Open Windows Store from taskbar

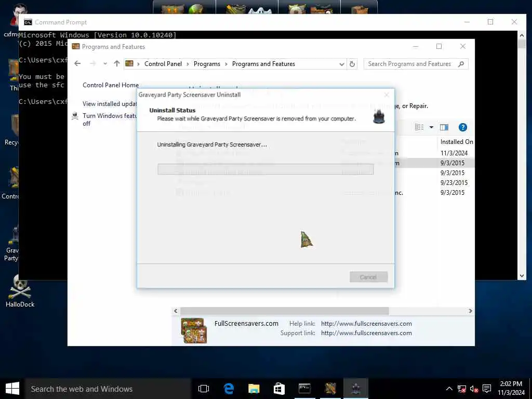click(279, 389)
